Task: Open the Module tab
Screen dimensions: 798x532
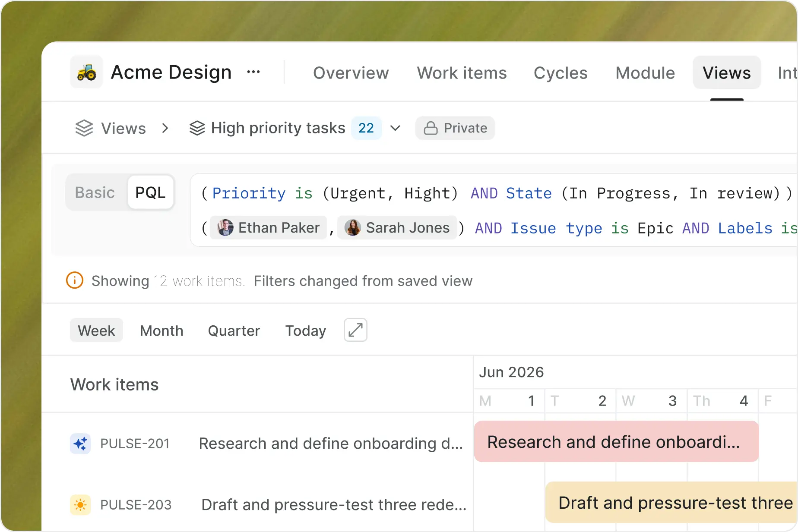Action: [645, 73]
